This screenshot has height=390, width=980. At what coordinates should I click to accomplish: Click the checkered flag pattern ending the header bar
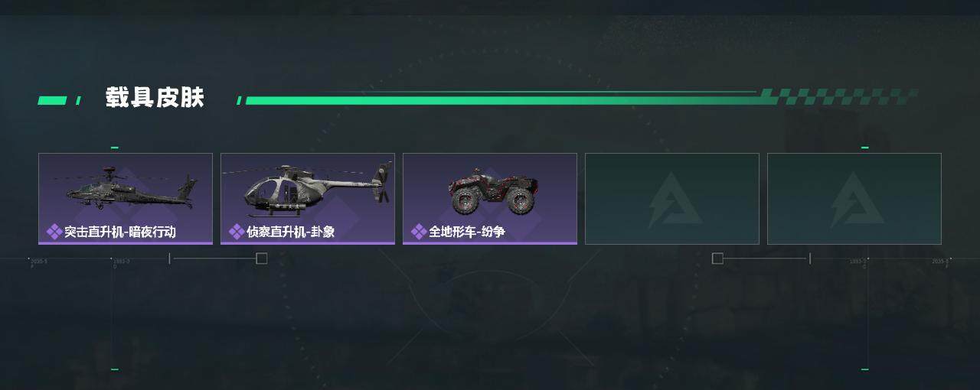point(838,96)
